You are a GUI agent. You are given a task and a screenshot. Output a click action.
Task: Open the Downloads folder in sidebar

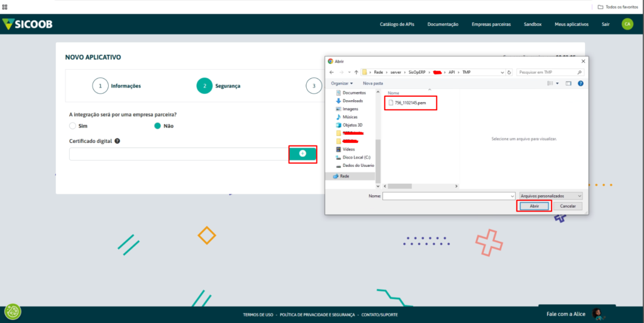[352, 101]
